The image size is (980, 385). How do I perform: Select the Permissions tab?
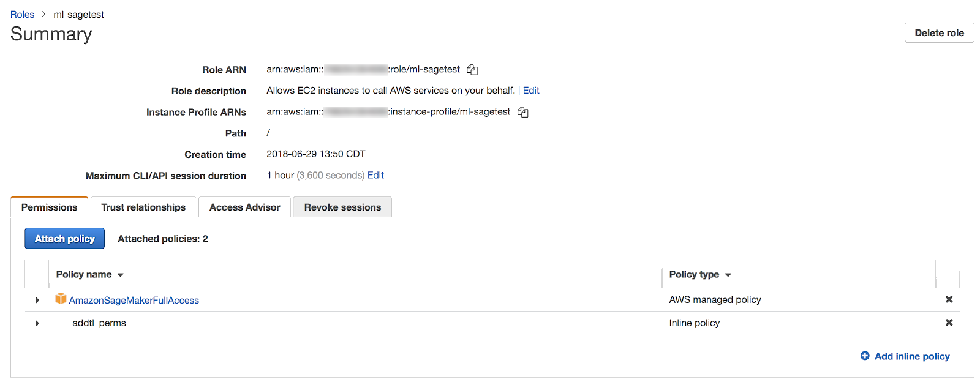tap(49, 207)
